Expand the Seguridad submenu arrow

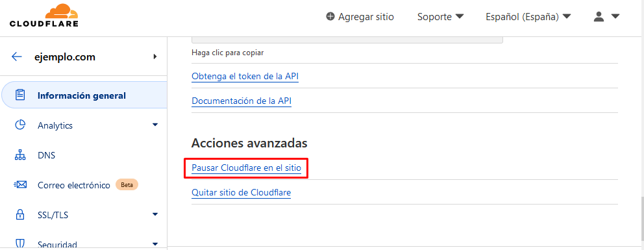(x=155, y=244)
